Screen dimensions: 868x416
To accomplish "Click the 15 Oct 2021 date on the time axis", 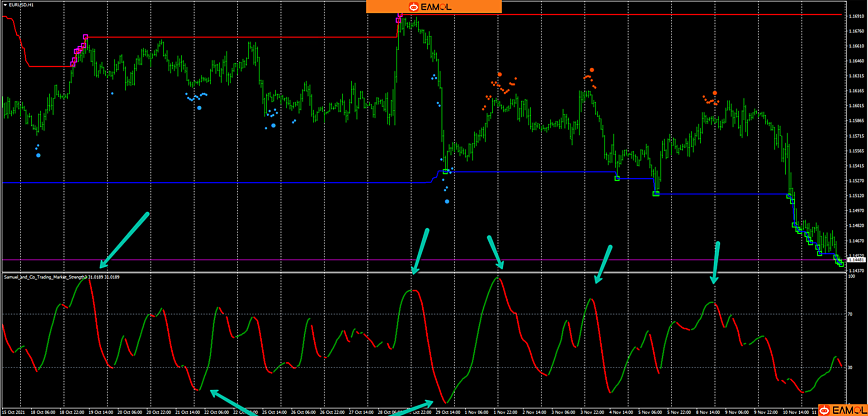I will [14, 412].
